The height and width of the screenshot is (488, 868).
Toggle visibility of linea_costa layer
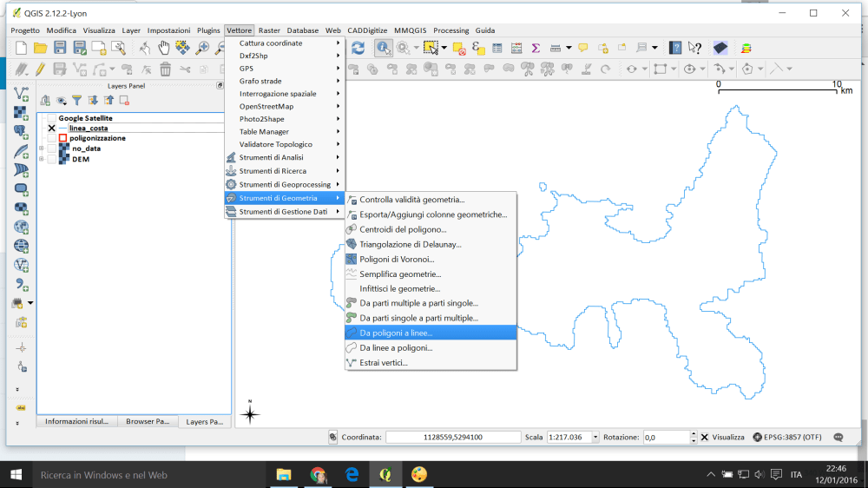tap(51, 128)
